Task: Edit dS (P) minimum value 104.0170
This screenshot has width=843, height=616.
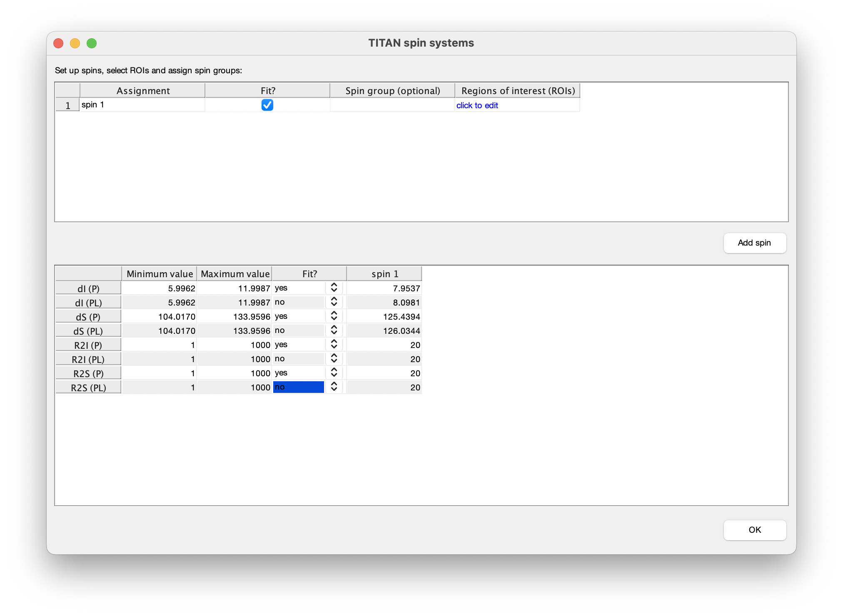Action: (x=159, y=317)
